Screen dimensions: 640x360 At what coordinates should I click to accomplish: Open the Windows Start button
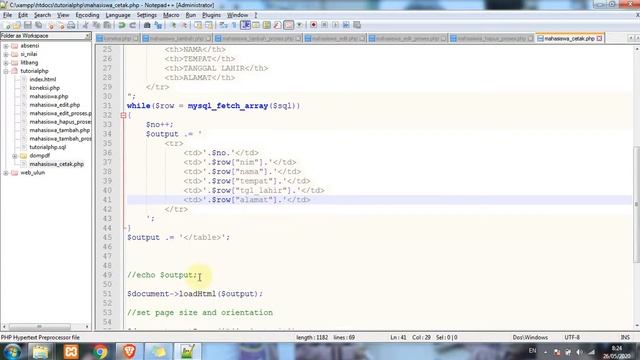click(12, 351)
